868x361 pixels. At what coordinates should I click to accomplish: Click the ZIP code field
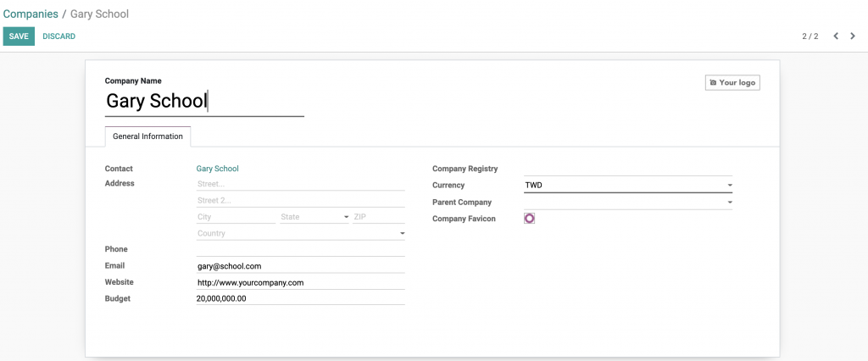click(378, 217)
